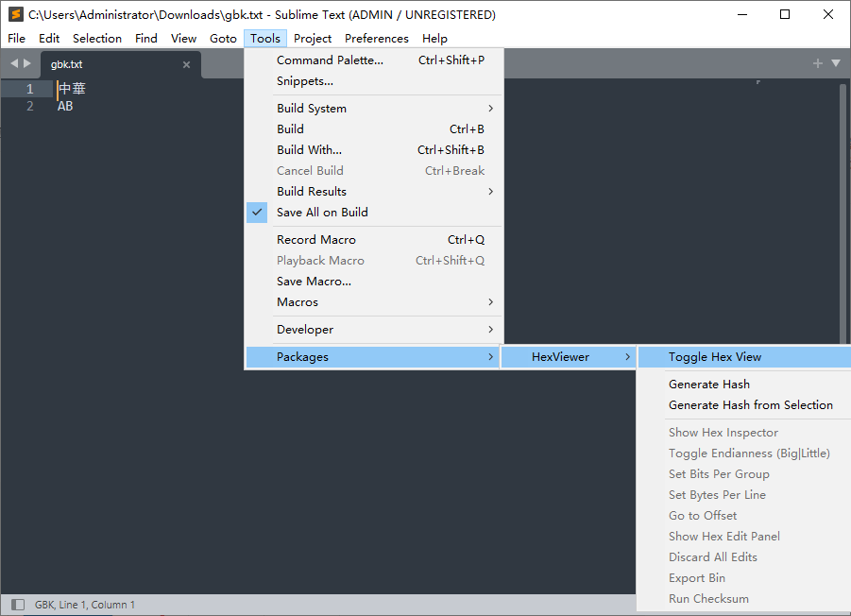The image size is (851, 616).
Task: Close the gbk.txt tab
Action: [x=186, y=64]
